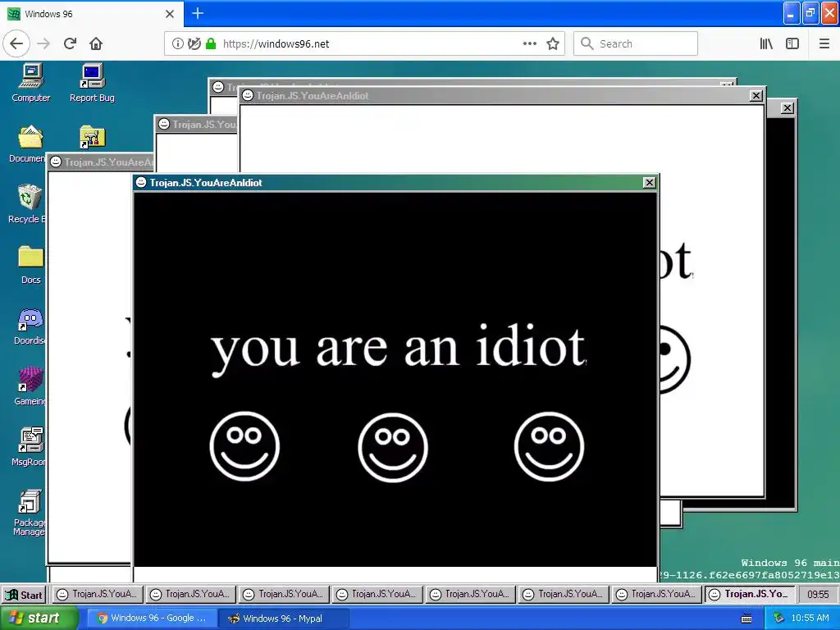Screen dimensions: 840x630
Task: Reload the windows96.net page
Action: [x=71, y=43]
